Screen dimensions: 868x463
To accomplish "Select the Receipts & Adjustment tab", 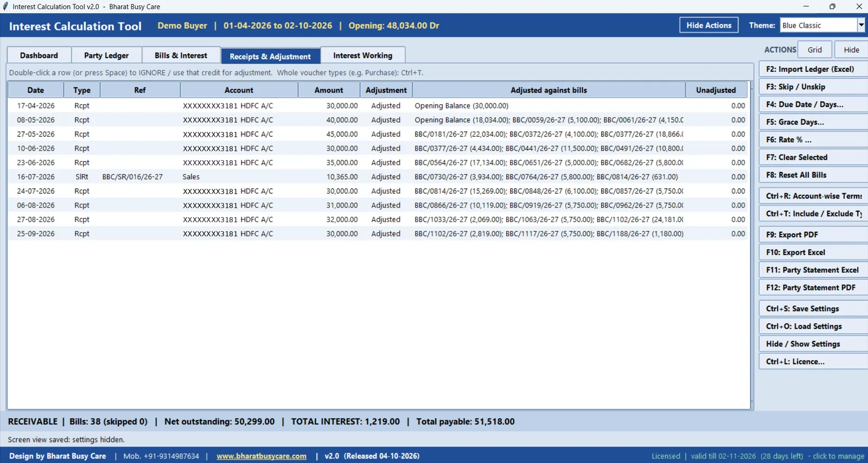I will pos(270,56).
